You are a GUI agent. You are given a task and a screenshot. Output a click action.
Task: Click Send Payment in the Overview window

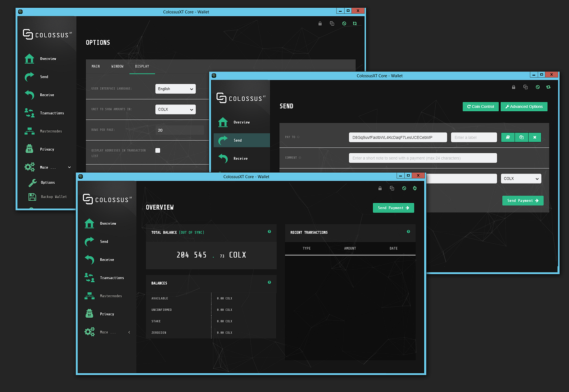click(393, 208)
